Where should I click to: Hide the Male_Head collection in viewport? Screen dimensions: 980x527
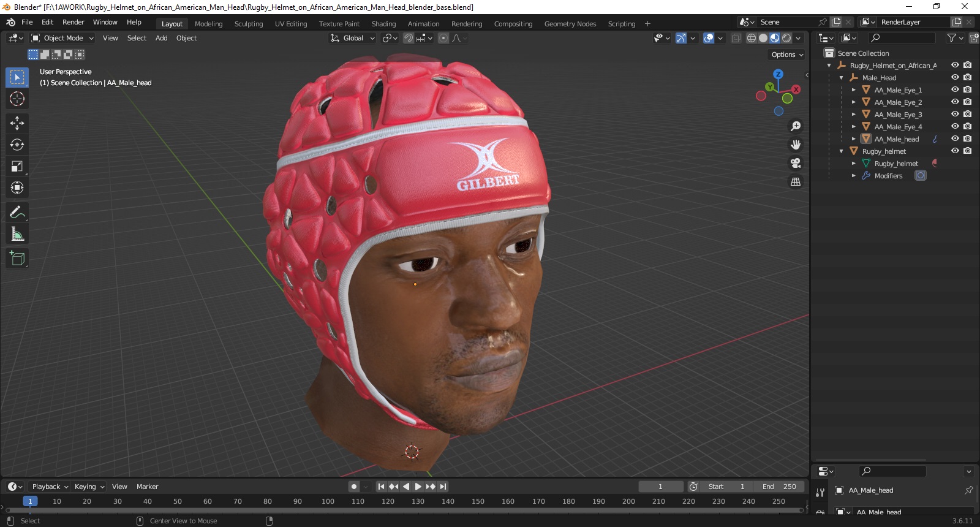(x=955, y=77)
